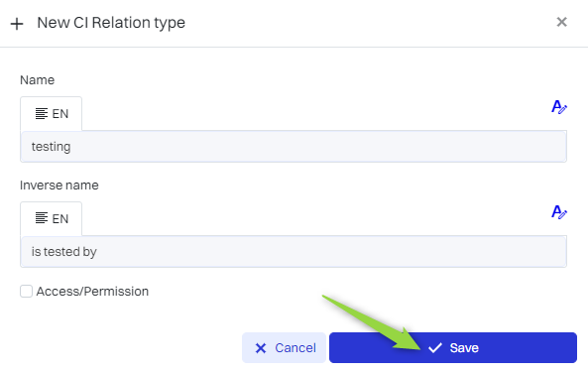Click the text-lines icon in Inverse name EN tab
Screen dimensions: 588x373
click(x=42, y=217)
